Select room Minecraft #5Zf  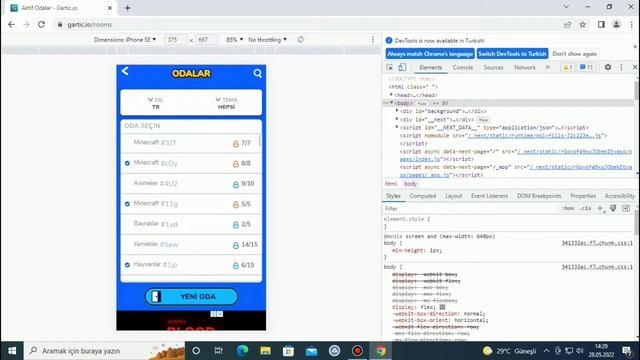[x=191, y=143]
